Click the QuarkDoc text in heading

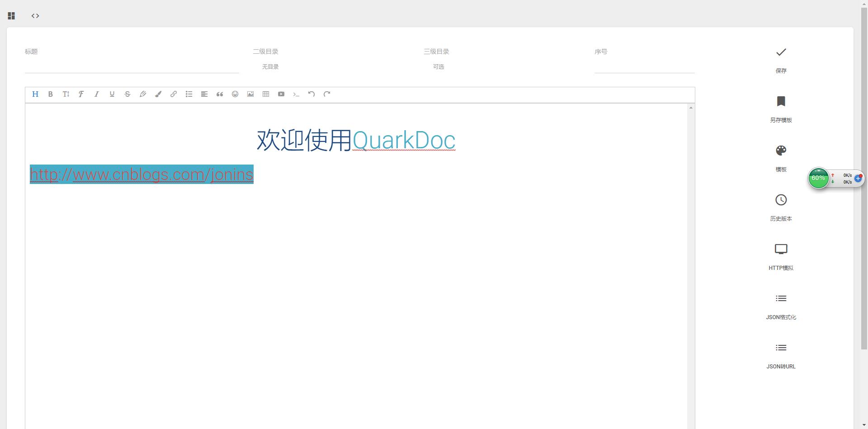pos(404,140)
